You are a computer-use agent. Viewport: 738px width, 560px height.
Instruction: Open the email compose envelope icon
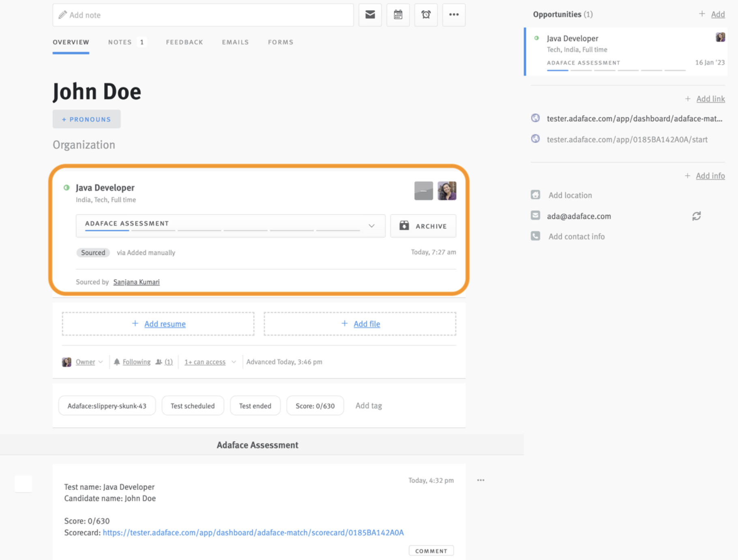click(369, 15)
